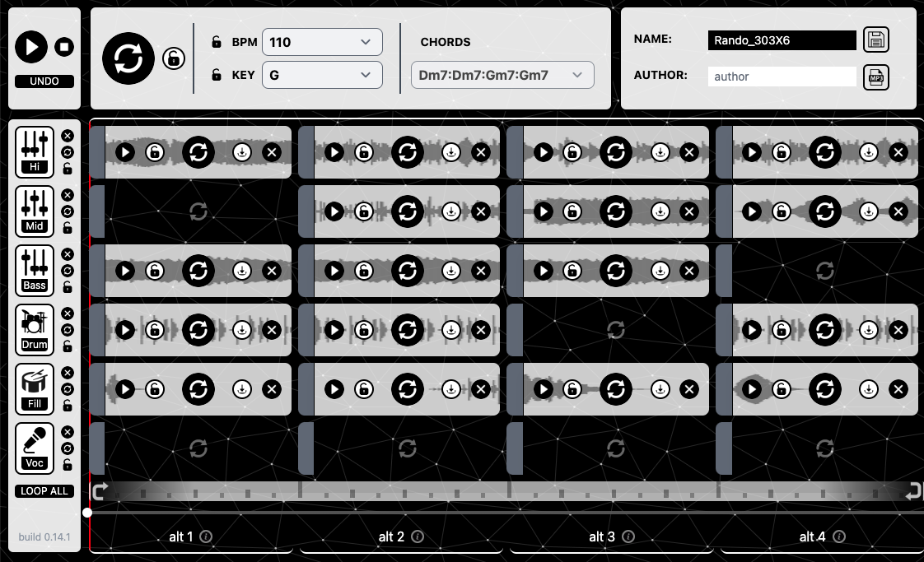Open the Bass track mixer icon

[35, 271]
